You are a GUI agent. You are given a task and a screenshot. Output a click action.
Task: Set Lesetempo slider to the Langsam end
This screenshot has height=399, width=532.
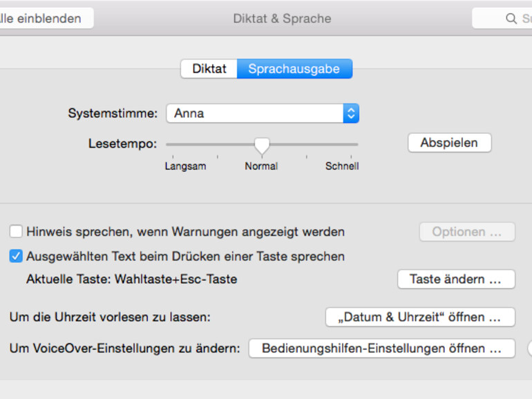pyautogui.click(x=167, y=144)
